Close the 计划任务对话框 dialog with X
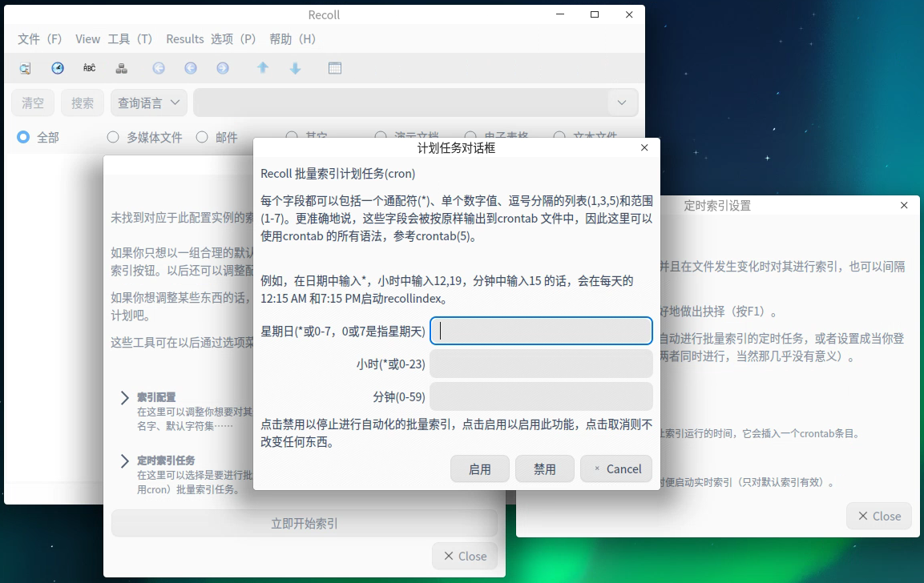The height and width of the screenshot is (583, 924). [x=644, y=148]
